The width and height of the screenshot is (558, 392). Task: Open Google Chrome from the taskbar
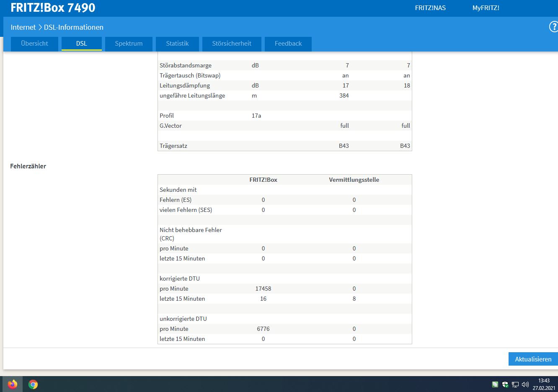coord(33,384)
